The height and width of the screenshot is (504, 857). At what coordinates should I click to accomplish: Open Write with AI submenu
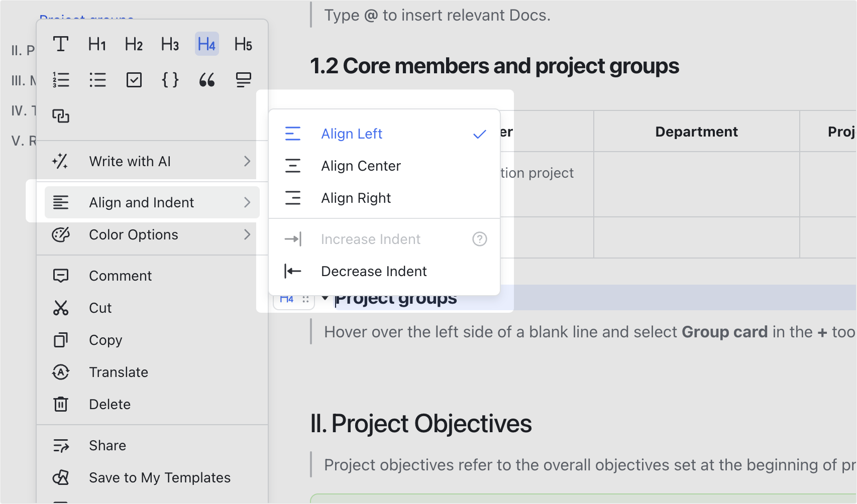click(x=152, y=161)
